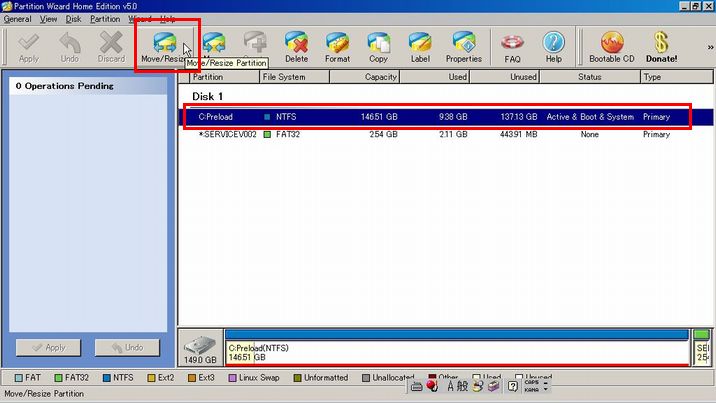Click the Type column header
Viewport: 716px width, 403px height.
(x=676, y=77)
